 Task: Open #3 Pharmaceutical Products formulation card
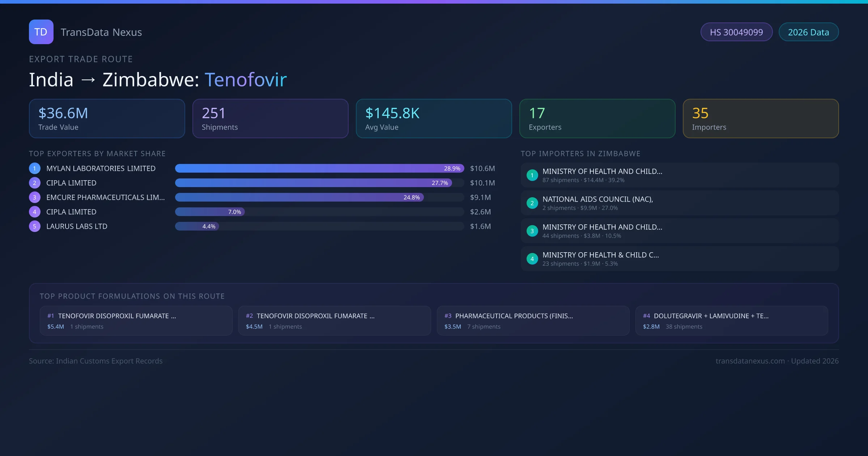pos(533,321)
